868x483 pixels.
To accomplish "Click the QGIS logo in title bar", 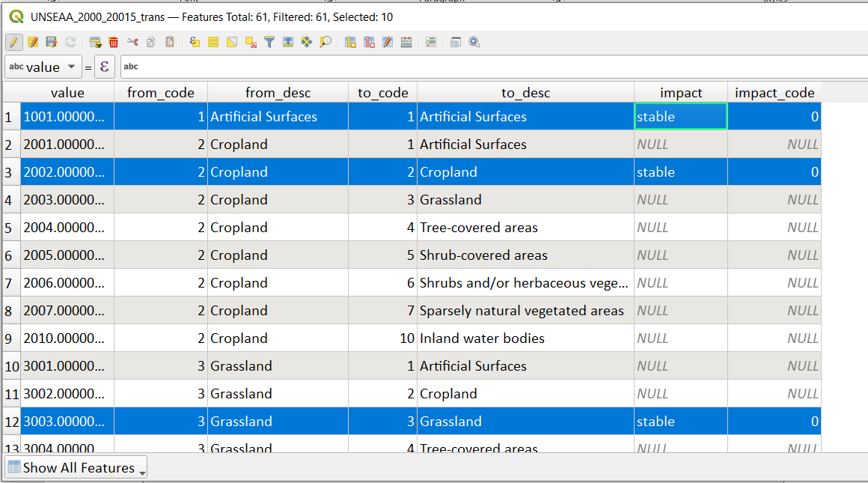I will click(x=16, y=16).
